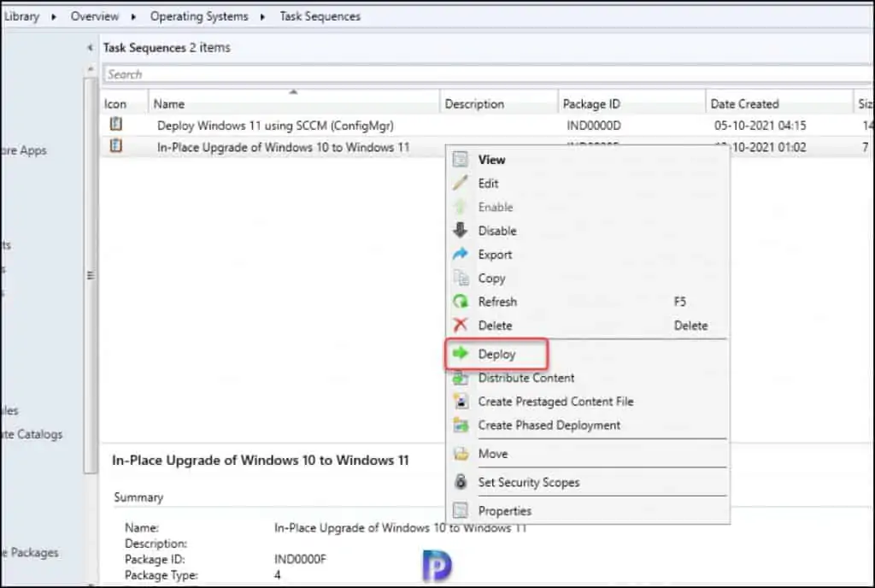875x588 pixels.
Task: Click the Create Prestaged Content File icon
Action: tap(461, 401)
